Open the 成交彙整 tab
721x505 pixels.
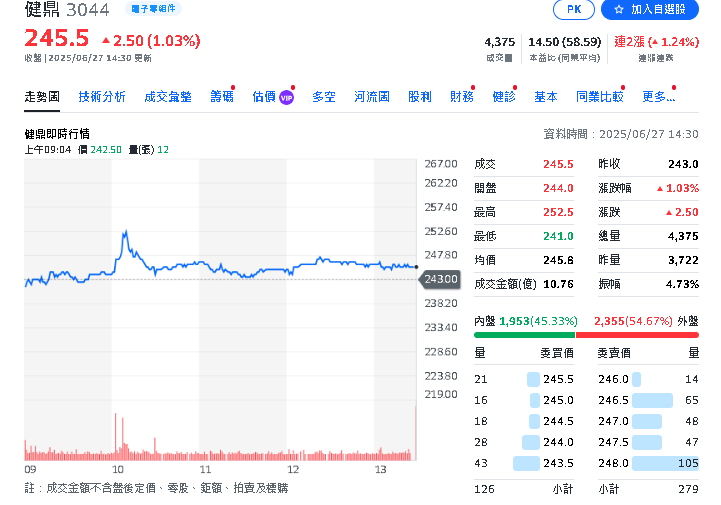click(x=168, y=97)
